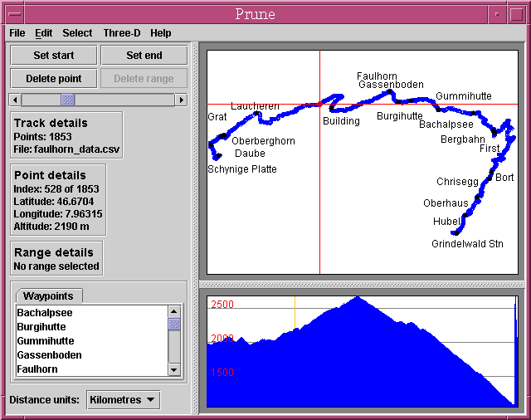Viewport: 531px width, 420px height.
Task: Open the Three-D menu
Action: [x=122, y=33]
